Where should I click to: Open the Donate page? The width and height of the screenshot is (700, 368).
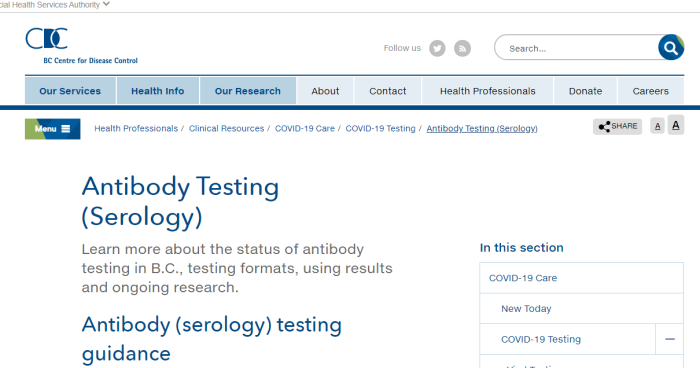click(x=585, y=91)
